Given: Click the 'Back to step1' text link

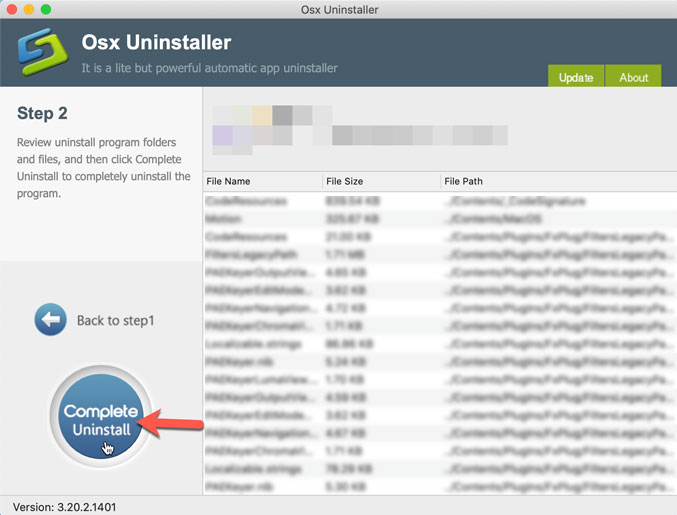Looking at the screenshot, I should [x=115, y=321].
